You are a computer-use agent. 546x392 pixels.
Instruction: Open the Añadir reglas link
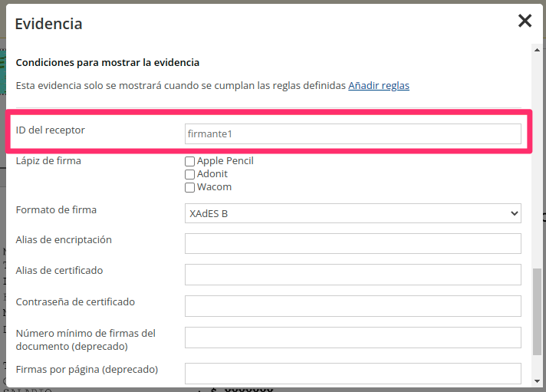coord(378,86)
